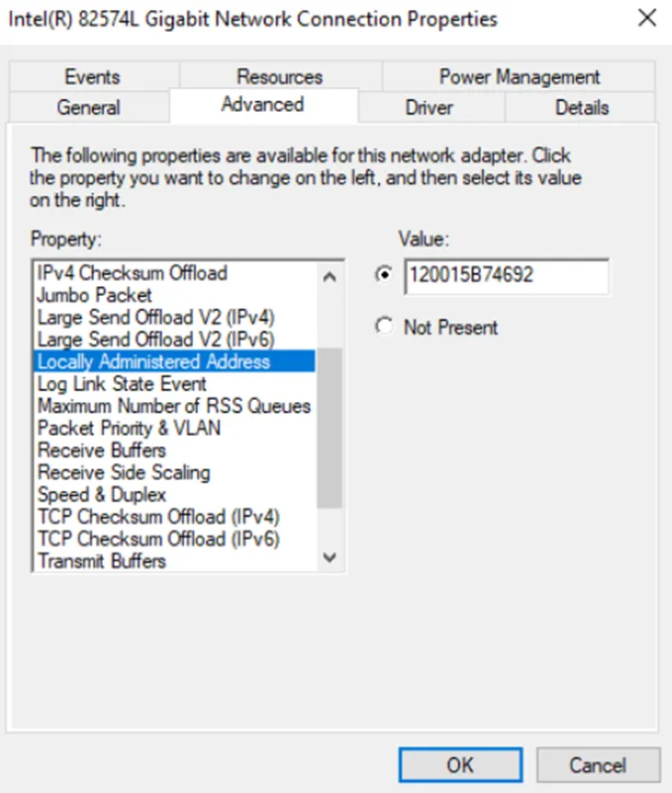Close the properties window
Image resolution: width=672 pixels, height=793 pixels.
point(647,18)
